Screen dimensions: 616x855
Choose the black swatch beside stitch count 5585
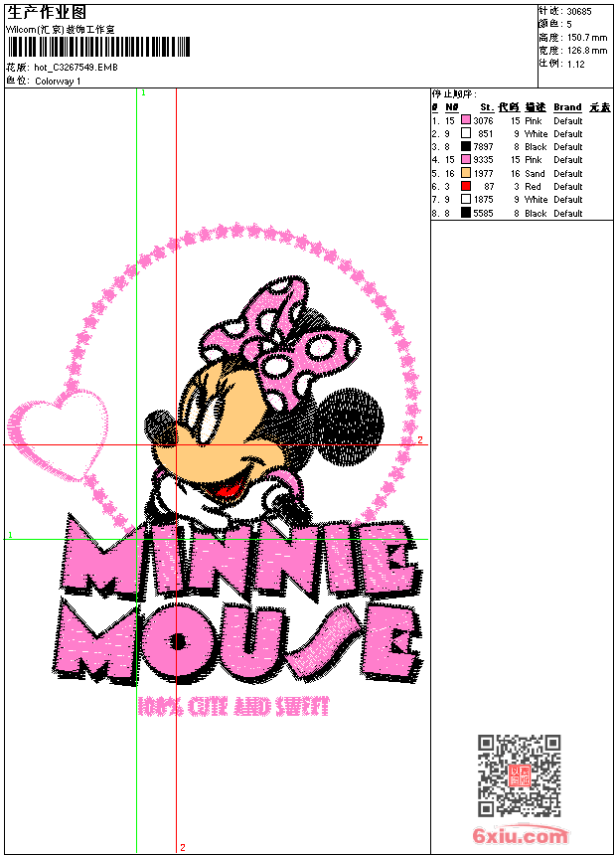(466, 213)
